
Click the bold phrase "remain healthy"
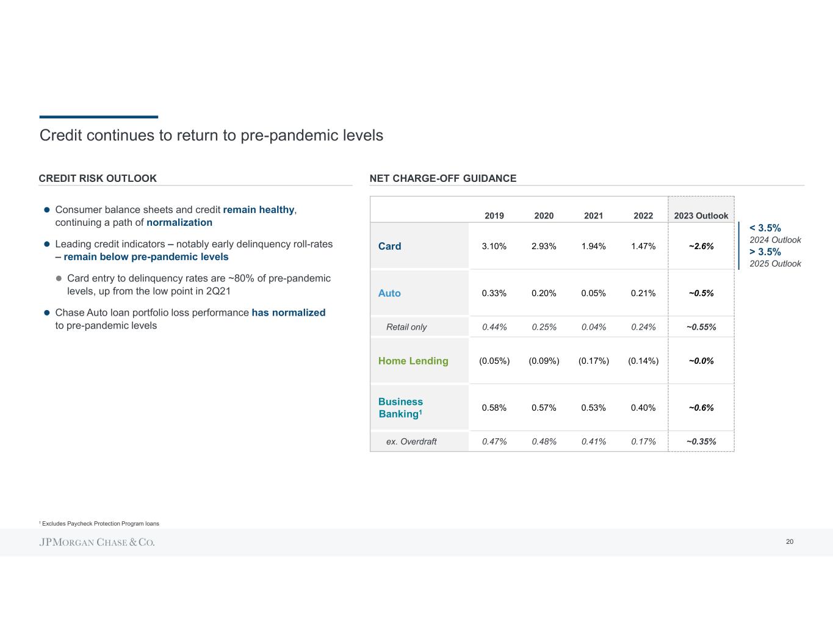click(259, 209)
